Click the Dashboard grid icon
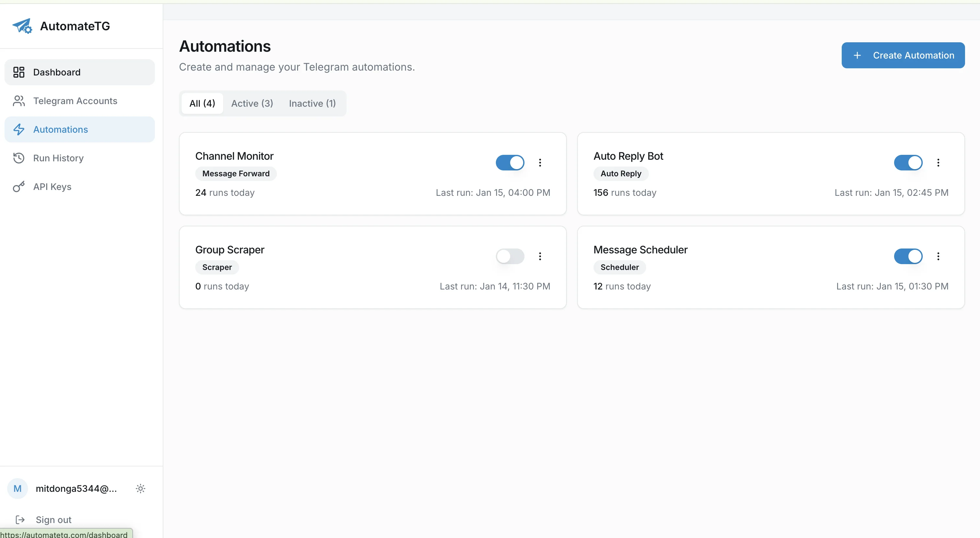 [x=19, y=72]
